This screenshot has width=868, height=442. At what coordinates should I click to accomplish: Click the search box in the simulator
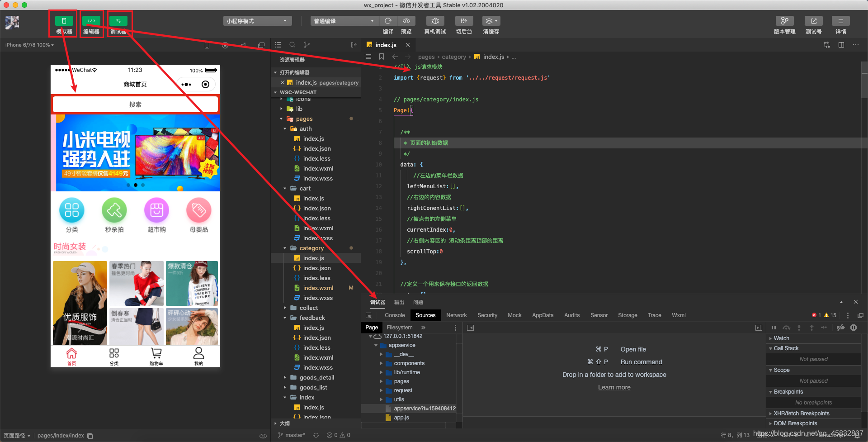pos(135,105)
